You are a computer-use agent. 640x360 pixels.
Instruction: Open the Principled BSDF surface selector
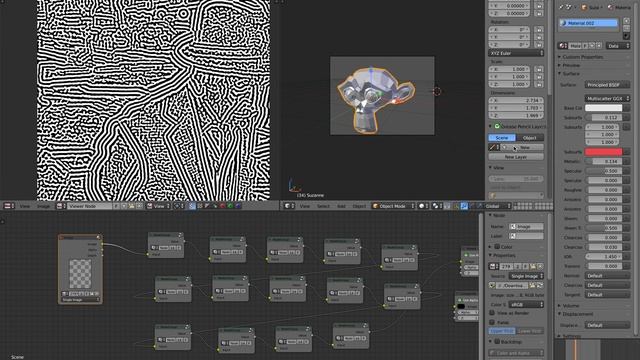pos(607,85)
